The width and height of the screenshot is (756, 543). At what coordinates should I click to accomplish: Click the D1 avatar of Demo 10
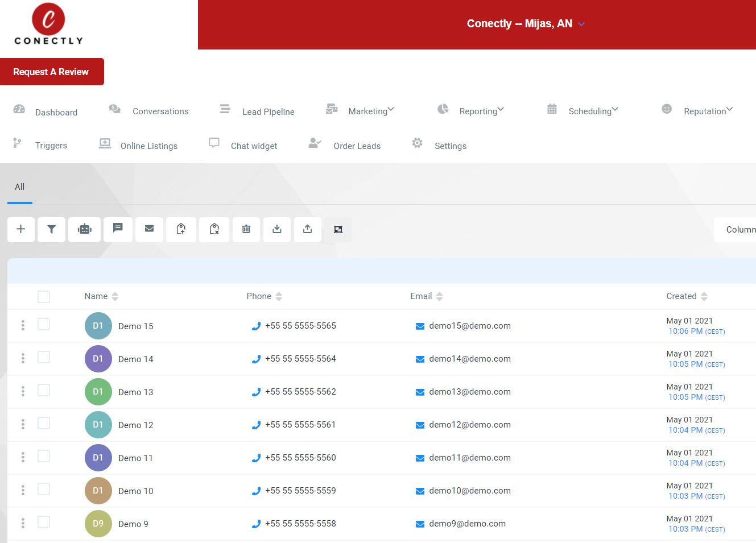[x=98, y=491]
